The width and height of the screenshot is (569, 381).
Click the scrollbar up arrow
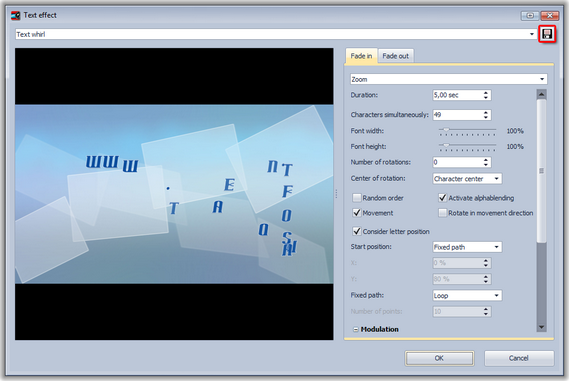541,94
